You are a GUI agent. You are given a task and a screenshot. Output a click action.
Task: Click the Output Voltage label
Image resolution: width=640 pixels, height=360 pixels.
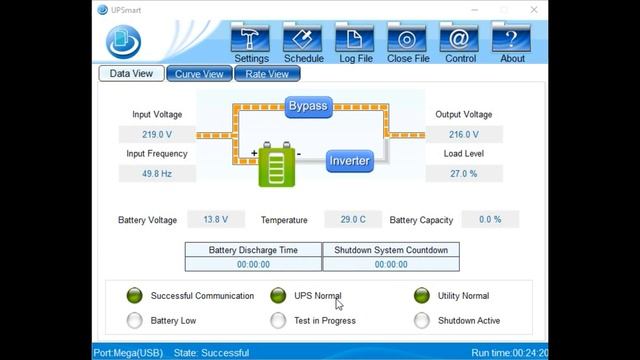(x=464, y=114)
